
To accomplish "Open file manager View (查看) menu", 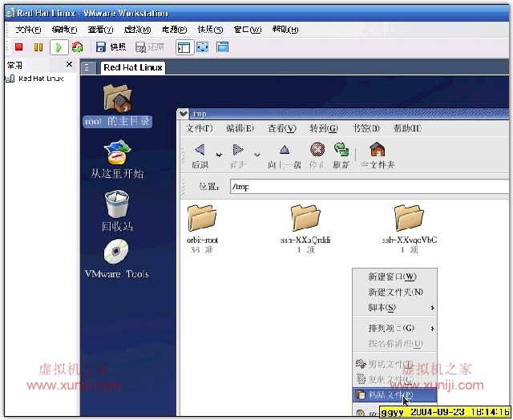I will point(282,128).
